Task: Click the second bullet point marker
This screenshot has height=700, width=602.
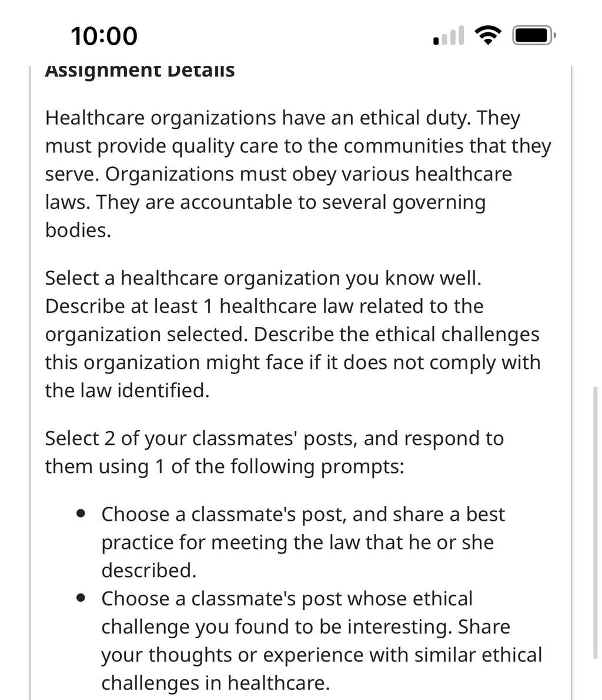Action: (81, 598)
